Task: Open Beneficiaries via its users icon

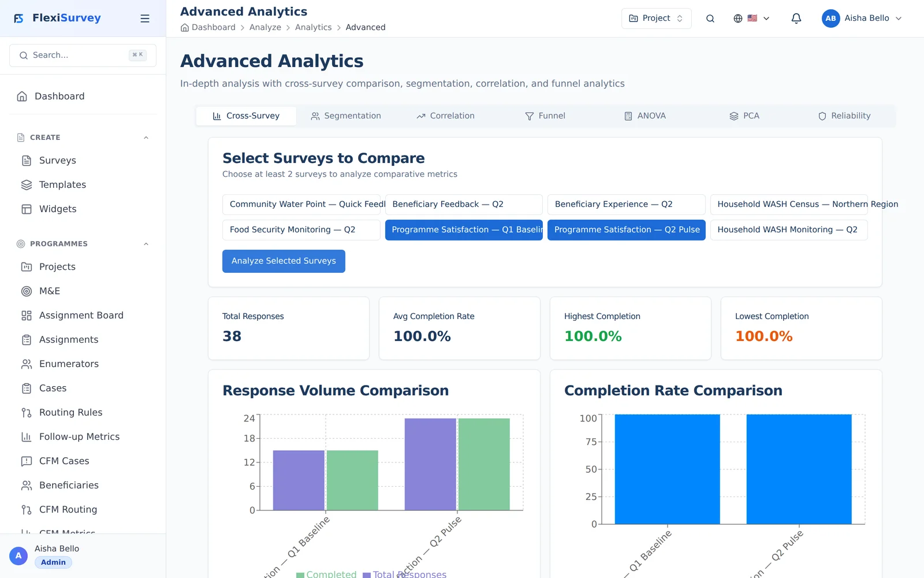Action: click(x=27, y=486)
